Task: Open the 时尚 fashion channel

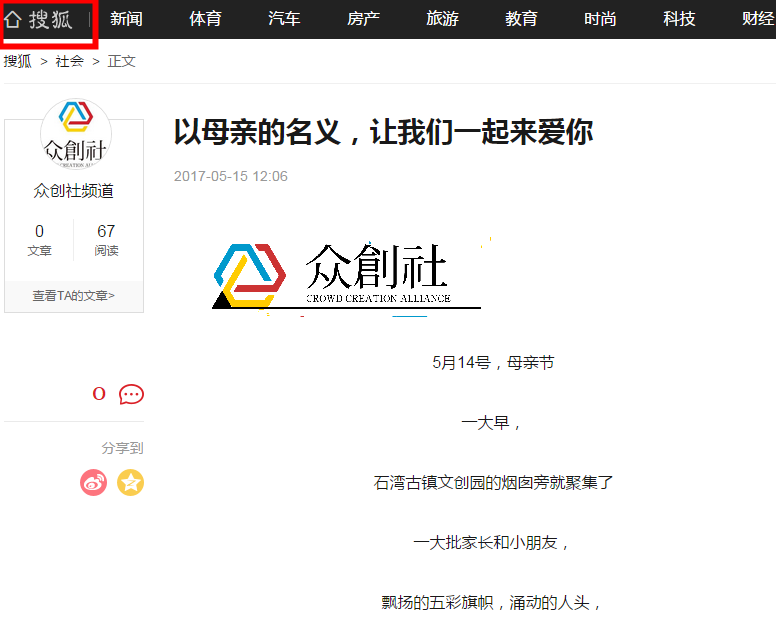Action: 600,19
